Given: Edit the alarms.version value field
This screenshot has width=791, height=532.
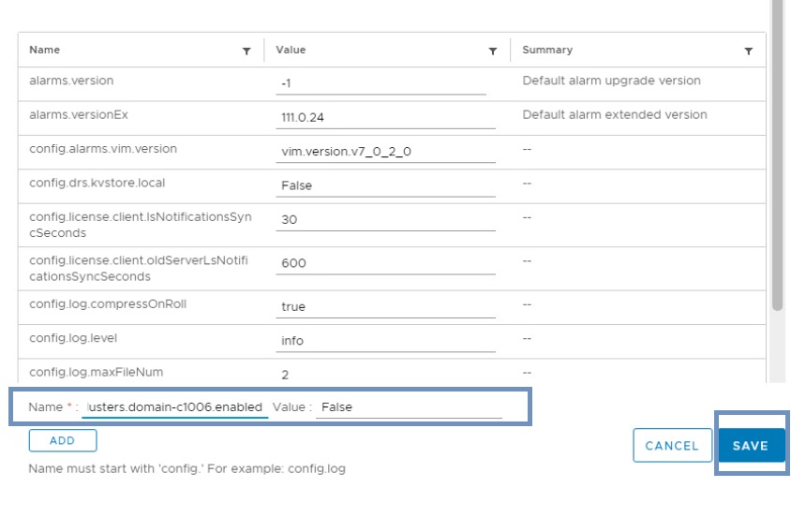Looking at the screenshot, I should [x=381, y=84].
